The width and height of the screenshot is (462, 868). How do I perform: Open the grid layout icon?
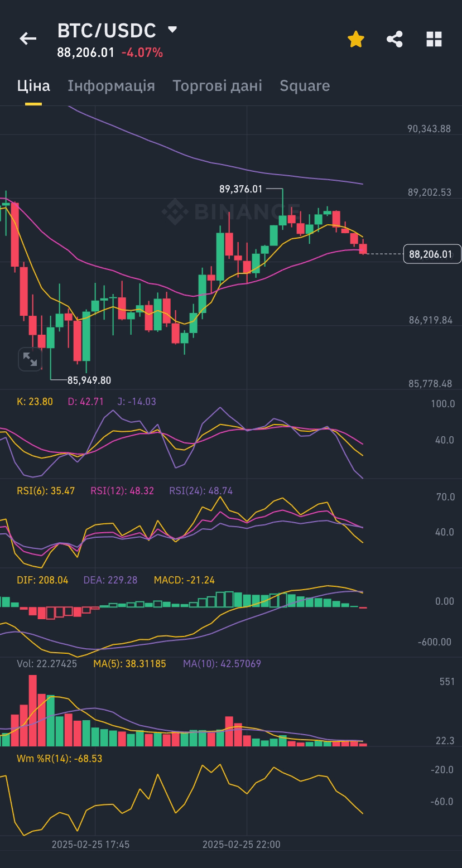[x=434, y=39]
